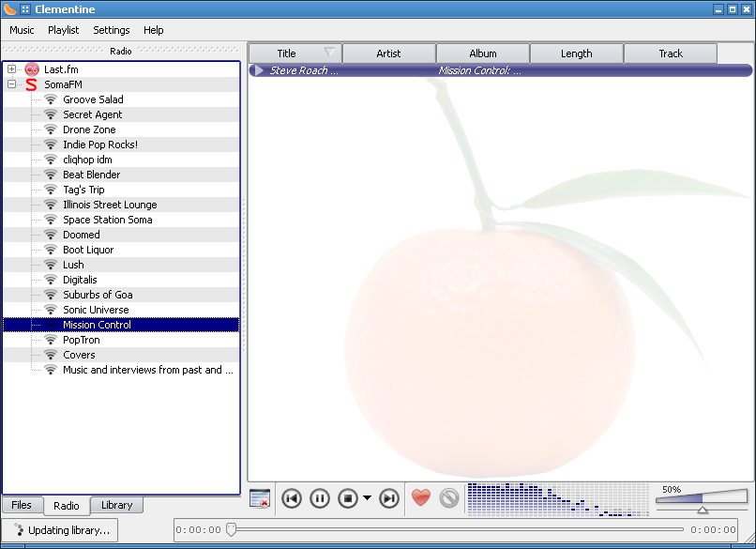Open the Playlist menu
Screen dimensions: 756x549
(x=63, y=30)
